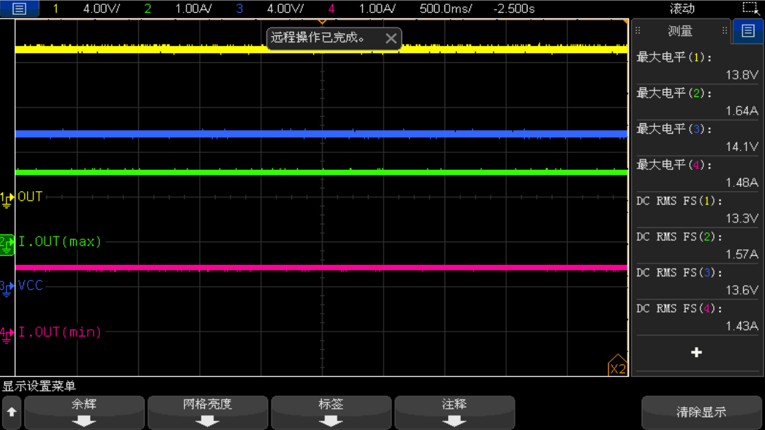Grab the left grip of 测量 panel
The image size is (765, 430).
[638, 31]
